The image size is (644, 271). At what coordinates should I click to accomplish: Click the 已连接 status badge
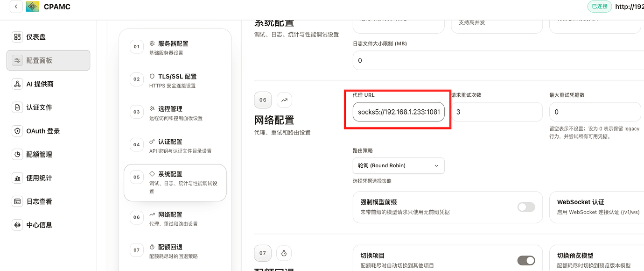599,7
